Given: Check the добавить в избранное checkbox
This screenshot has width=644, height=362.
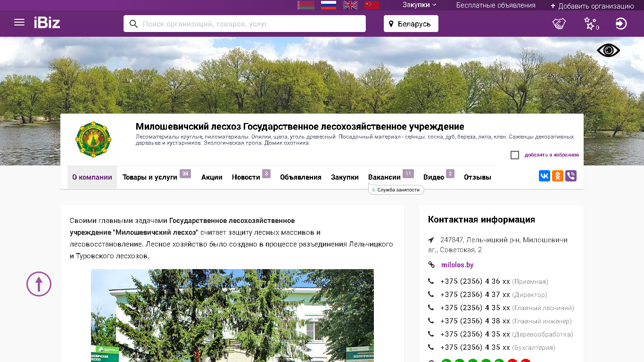Looking at the screenshot, I should (515, 155).
